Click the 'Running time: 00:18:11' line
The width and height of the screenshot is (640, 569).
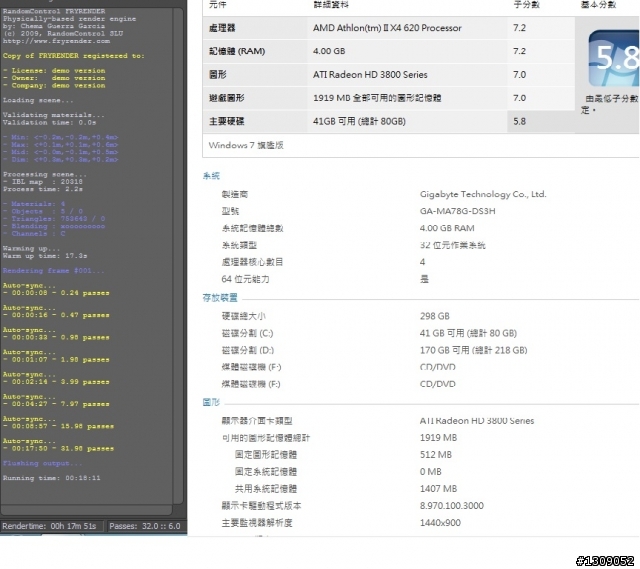pos(51,478)
